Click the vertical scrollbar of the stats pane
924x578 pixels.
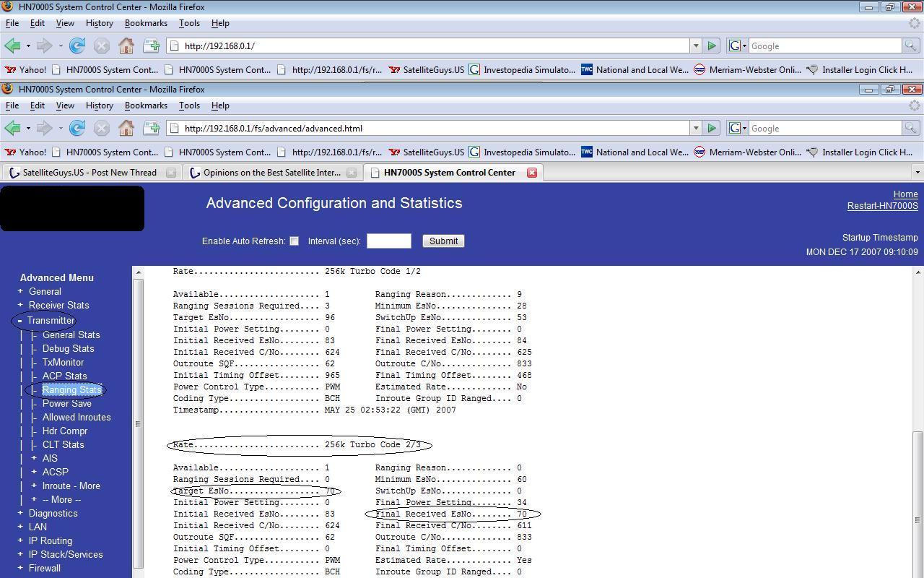tap(918, 422)
